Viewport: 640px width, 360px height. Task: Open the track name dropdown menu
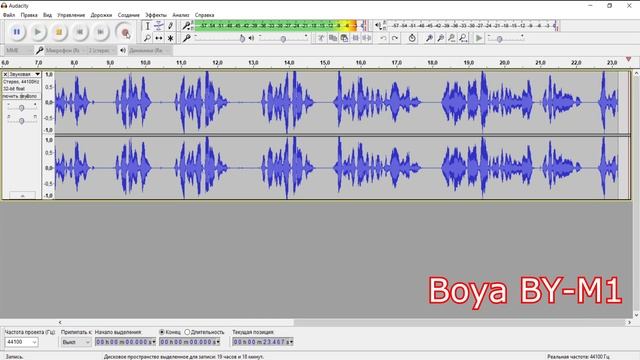25,74
